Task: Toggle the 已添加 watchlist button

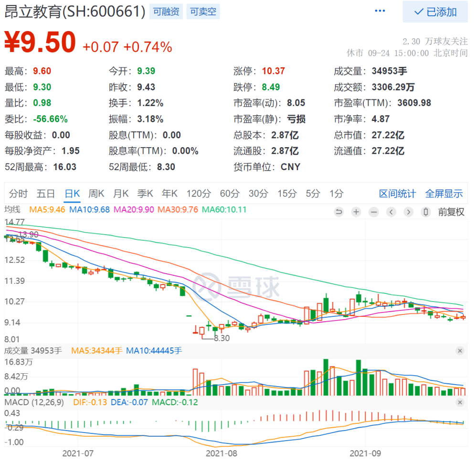Action: 435,11
